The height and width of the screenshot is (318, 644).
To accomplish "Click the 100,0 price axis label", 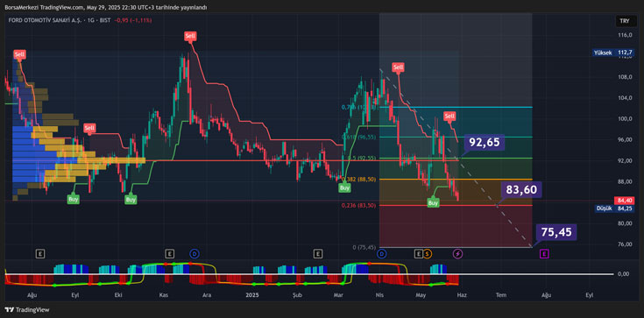I will 624,119.
